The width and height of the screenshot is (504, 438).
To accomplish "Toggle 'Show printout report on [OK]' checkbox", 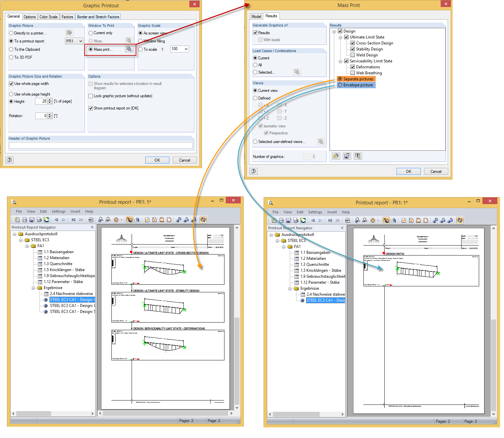I will pyautogui.click(x=91, y=108).
